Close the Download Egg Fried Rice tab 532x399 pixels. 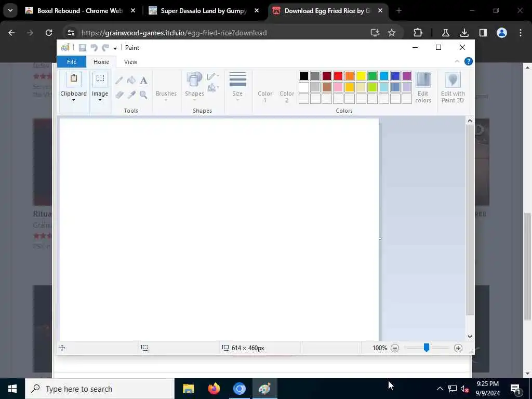(x=380, y=11)
